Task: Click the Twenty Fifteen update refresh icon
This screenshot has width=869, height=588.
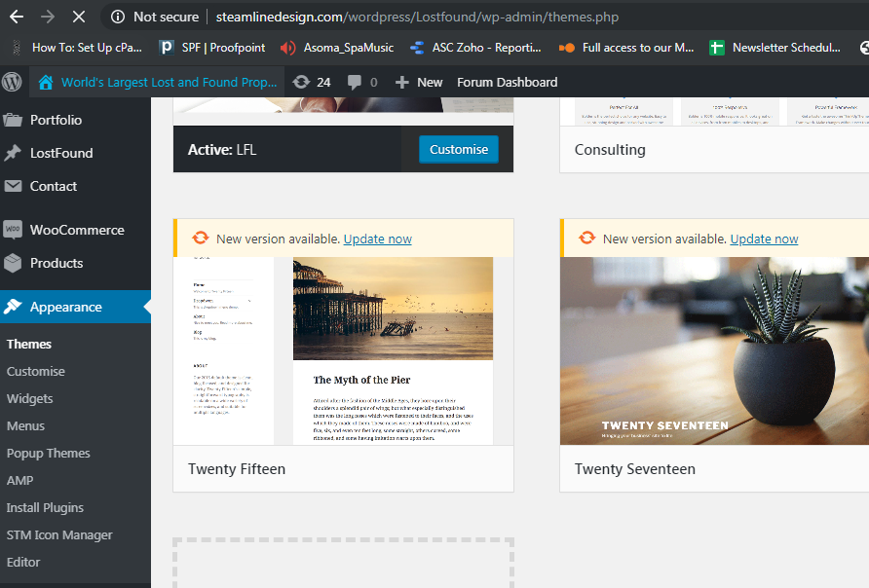Action: coord(201,239)
